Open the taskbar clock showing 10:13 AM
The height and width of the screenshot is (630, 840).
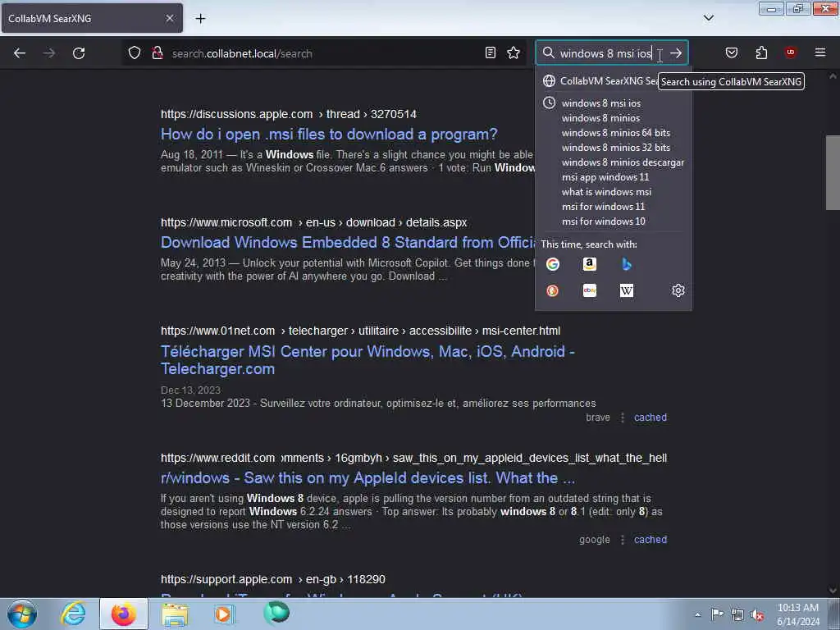click(x=798, y=614)
